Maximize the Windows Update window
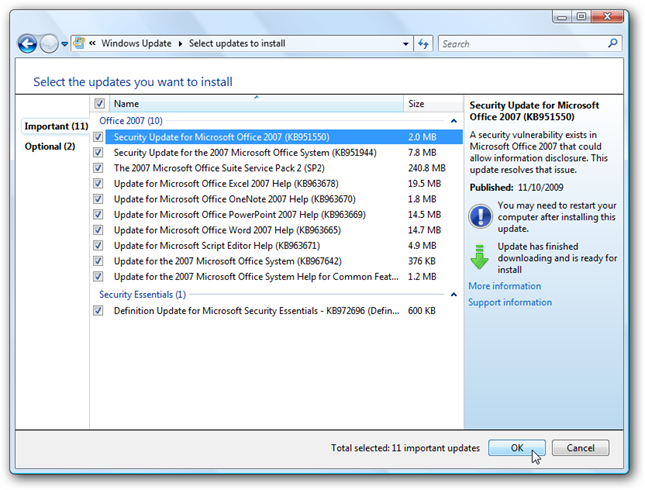Viewport: 645px width, 490px height. pos(581,16)
